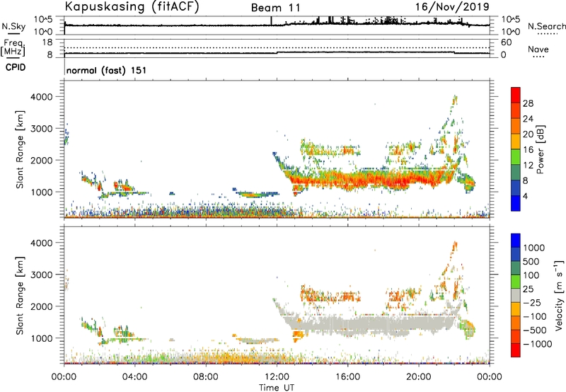This screenshot has height=392, width=566.
Task: Pick the red bottom velocity color segment
Action: pyautogui.click(x=516, y=350)
